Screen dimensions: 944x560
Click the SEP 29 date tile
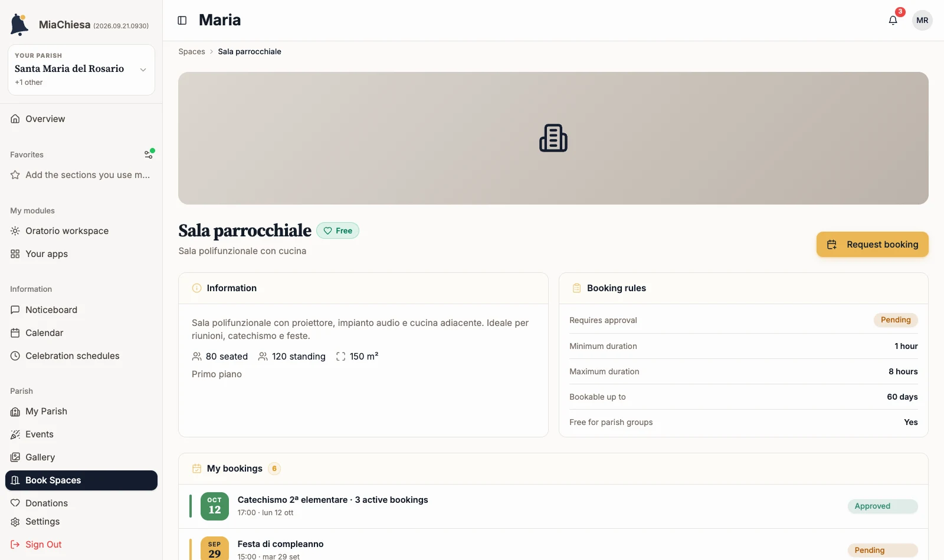click(x=215, y=548)
